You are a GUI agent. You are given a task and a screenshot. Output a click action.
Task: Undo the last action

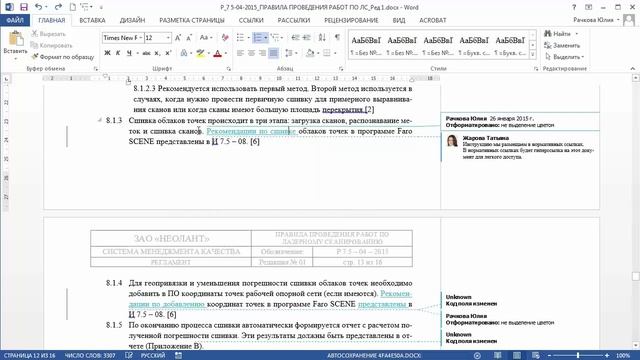[38, 7]
